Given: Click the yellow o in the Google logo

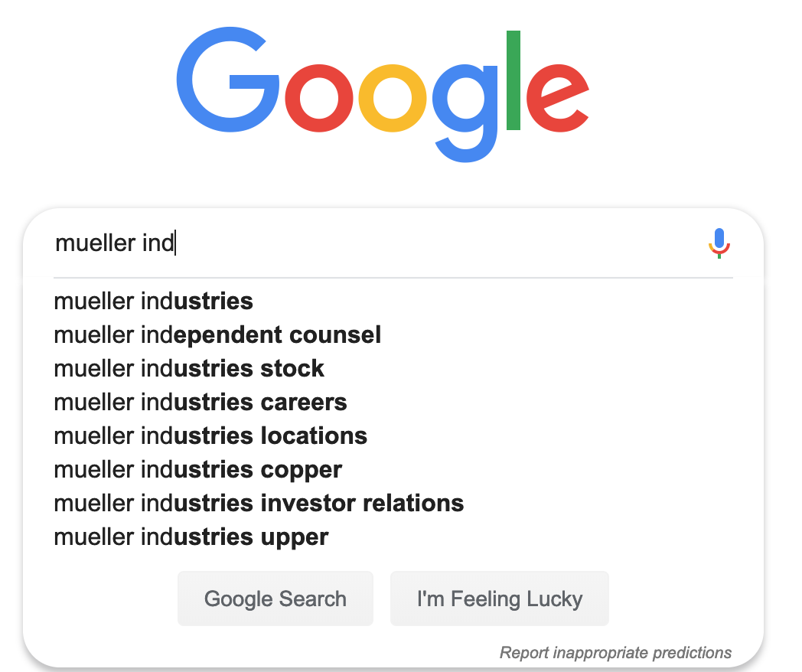Looking at the screenshot, I should coord(393,98).
